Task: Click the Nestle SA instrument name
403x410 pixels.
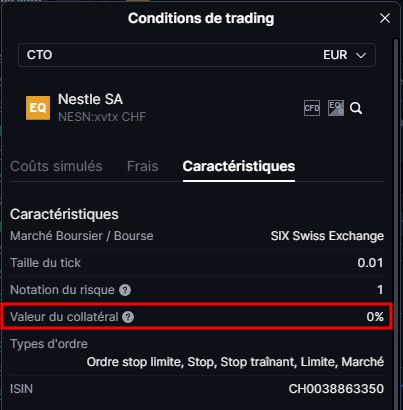Action: tap(90, 99)
